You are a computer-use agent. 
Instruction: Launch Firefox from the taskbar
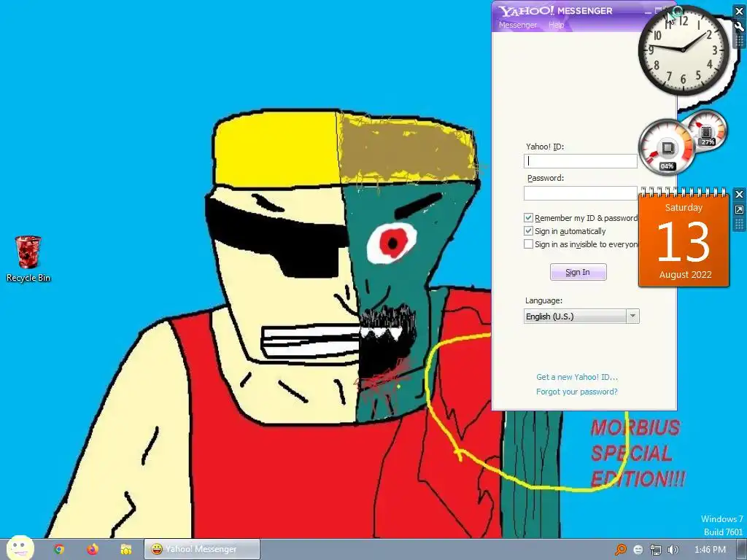tap(93, 549)
